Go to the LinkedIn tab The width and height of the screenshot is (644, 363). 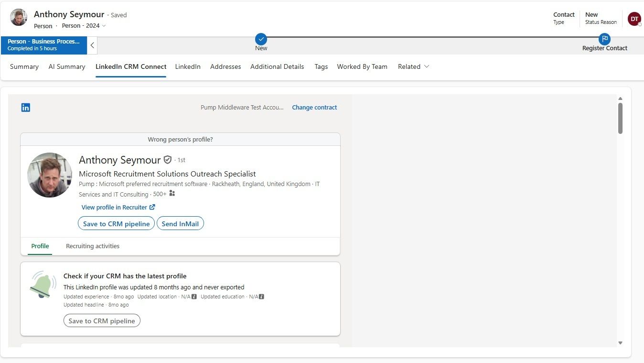(188, 66)
